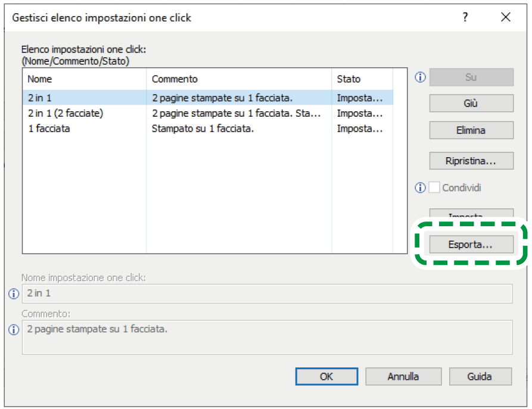Open help with the Guida button
This screenshot has height=409, width=532.
[480, 376]
